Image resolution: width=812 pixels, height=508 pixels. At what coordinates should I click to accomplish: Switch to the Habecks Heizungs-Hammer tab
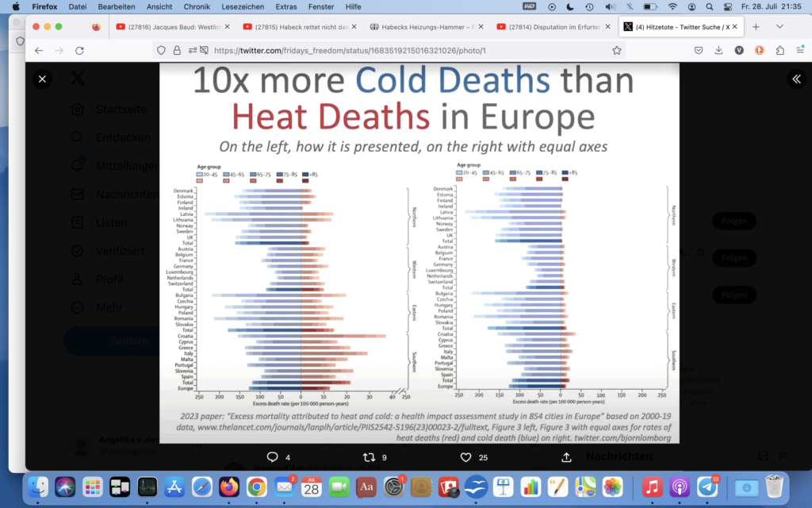click(428, 26)
